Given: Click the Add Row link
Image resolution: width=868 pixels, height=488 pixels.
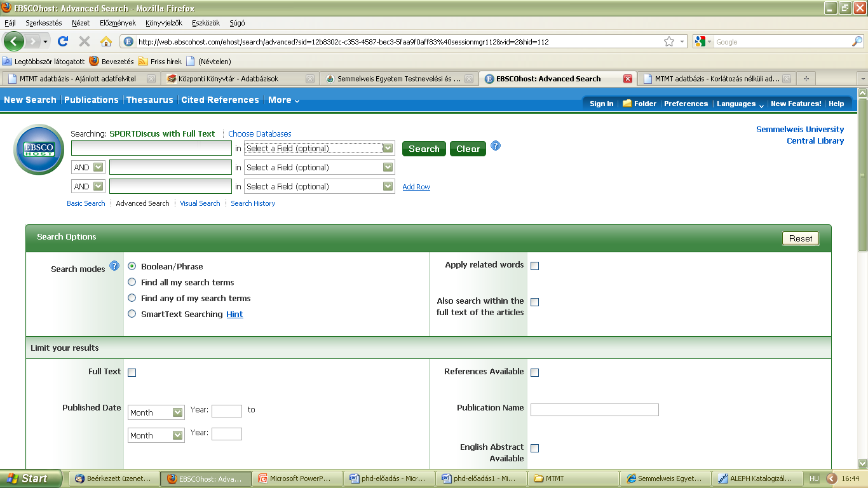Looking at the screenshot, I should 416,187.
